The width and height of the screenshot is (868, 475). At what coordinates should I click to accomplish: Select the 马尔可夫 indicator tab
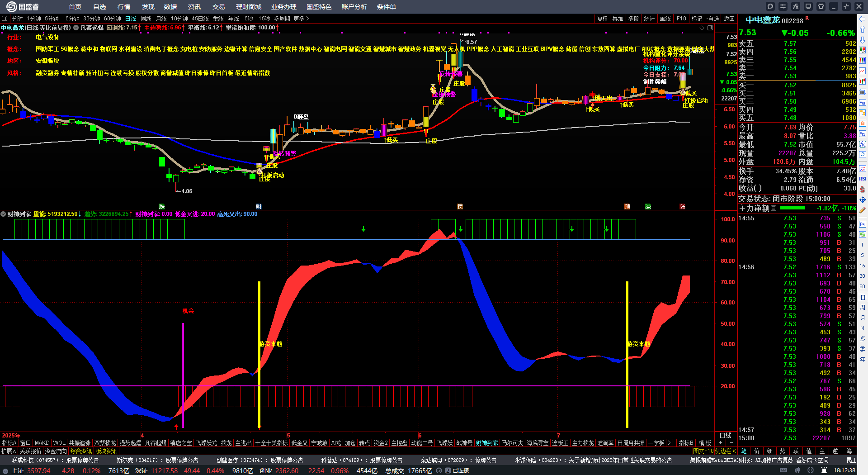(512, 443)
